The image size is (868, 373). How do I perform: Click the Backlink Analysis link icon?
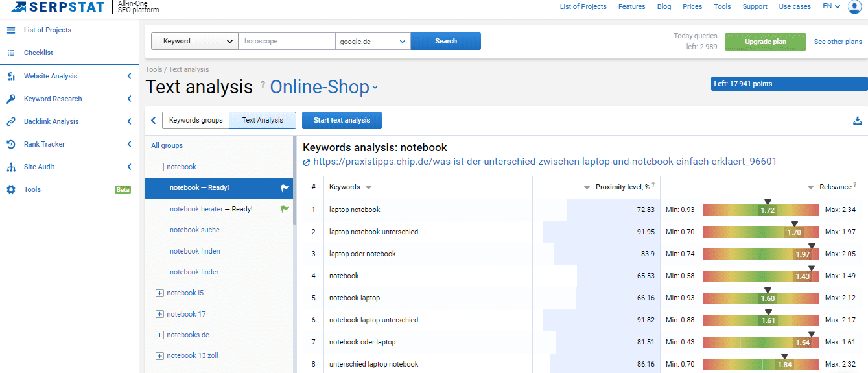click(11, 121)
